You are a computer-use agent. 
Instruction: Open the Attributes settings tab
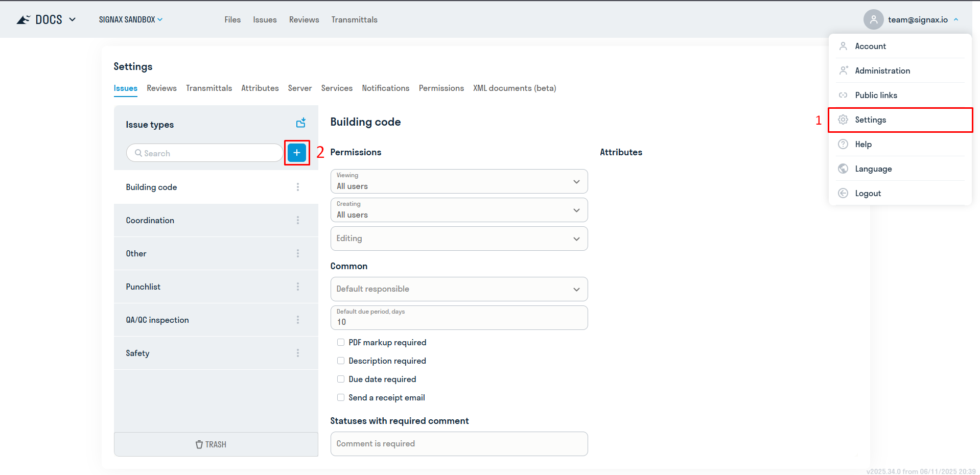tap(260, 88)
